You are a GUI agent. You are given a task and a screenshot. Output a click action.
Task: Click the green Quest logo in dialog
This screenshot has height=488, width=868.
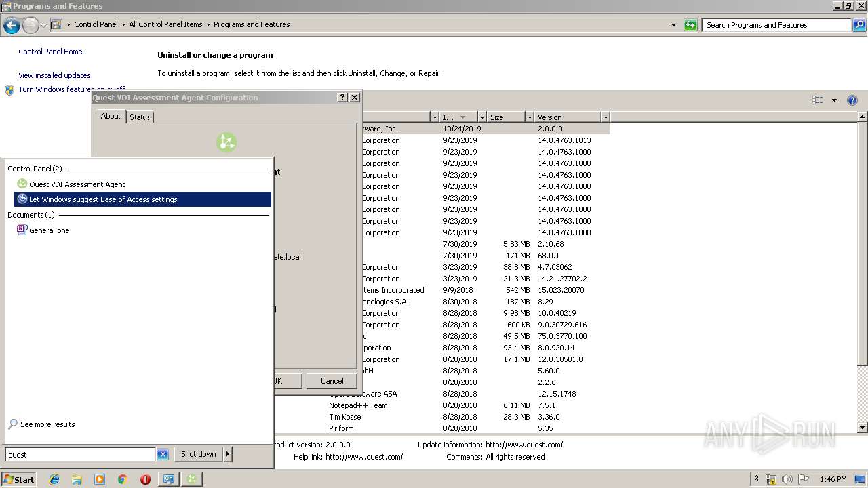coord(226,142)
